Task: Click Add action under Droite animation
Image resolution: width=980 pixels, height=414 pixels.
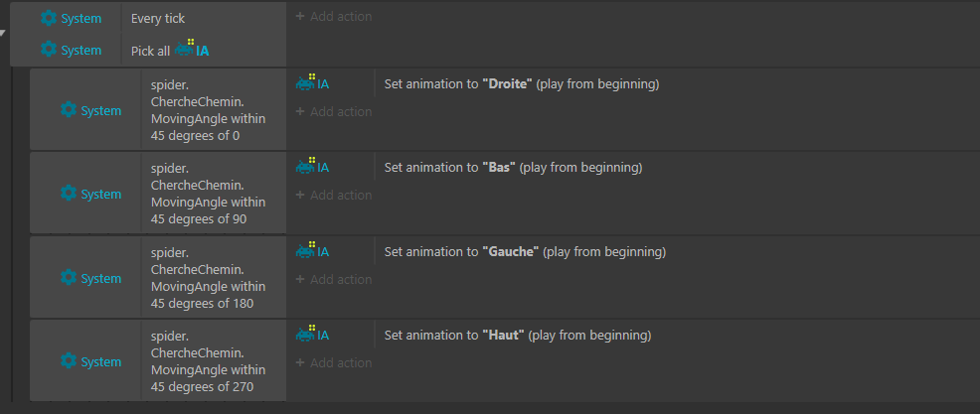Action: coord(334,112)
